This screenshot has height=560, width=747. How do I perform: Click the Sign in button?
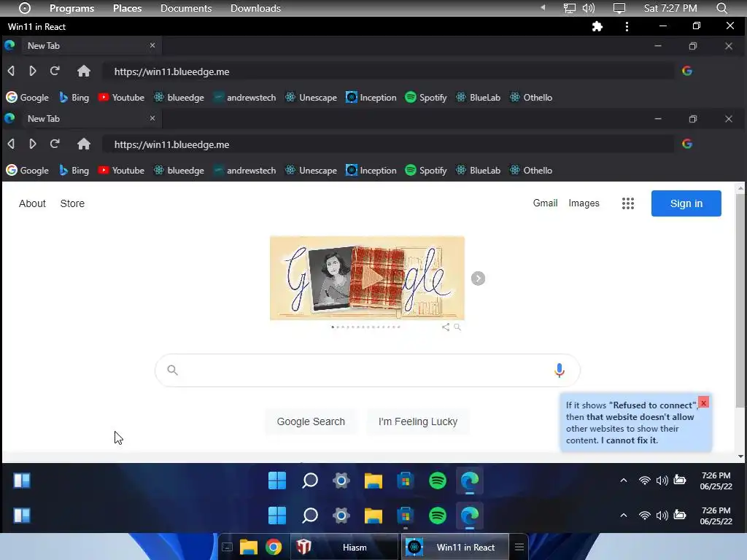pyautogui.click(x=686, y=203)
